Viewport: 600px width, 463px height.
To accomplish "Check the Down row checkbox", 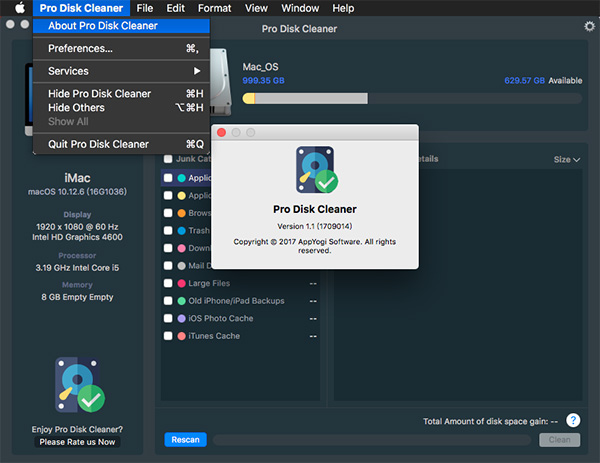I will (168, 248).
